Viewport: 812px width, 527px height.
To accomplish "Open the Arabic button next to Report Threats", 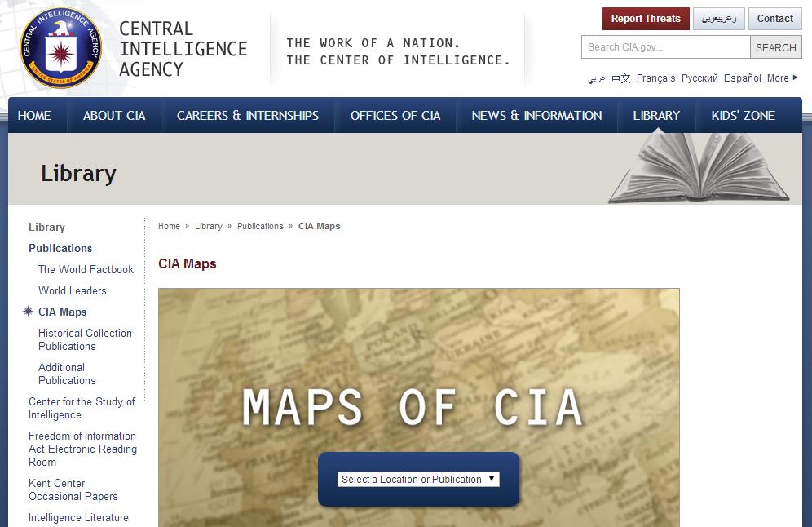I will pos(718,19).
